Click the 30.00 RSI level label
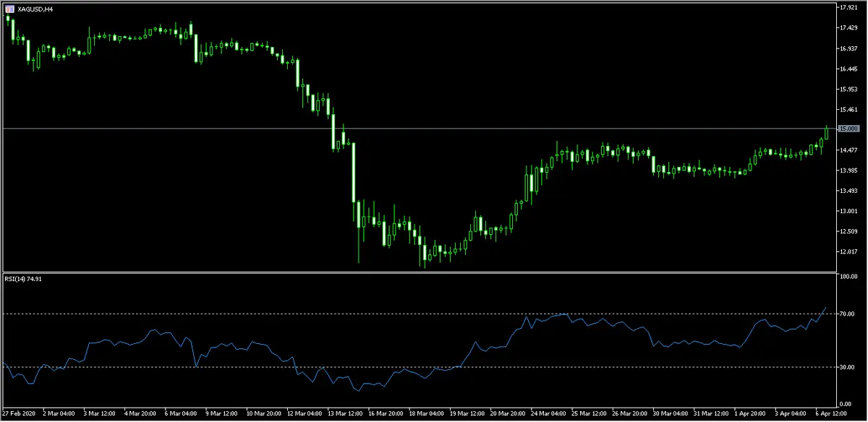This screenshot has height=422, width=868. point(846,367)
